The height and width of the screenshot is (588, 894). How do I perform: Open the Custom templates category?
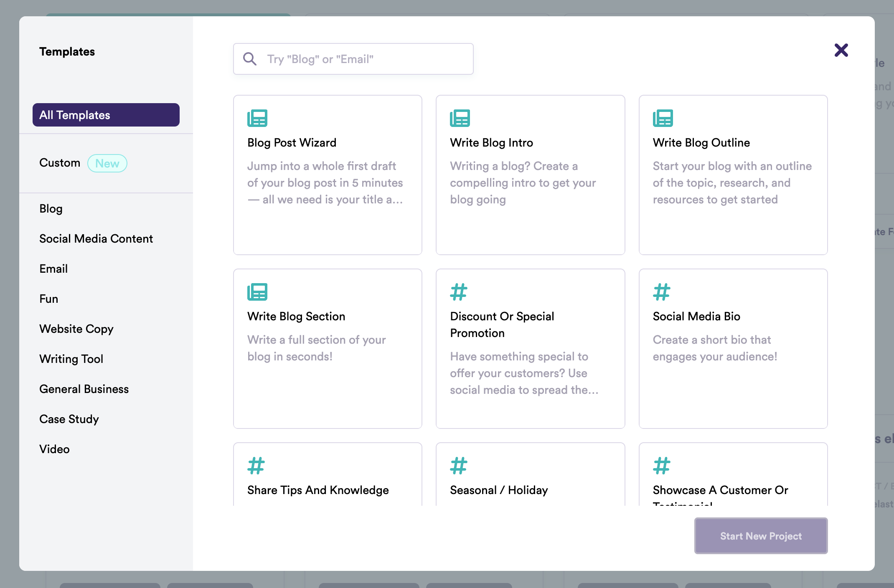60,163
